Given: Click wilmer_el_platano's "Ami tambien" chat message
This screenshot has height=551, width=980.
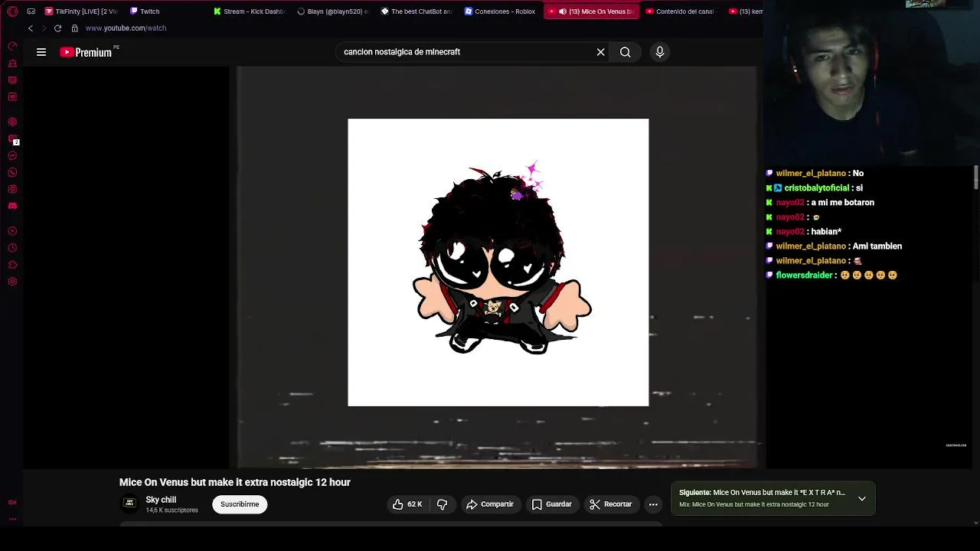Looking at the screenshot, I should click(x=834, y=246).
